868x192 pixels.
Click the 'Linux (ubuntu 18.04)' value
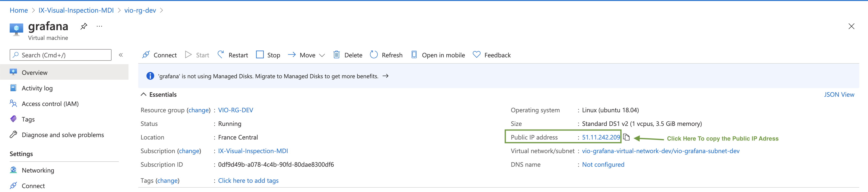tap(610, 110)
